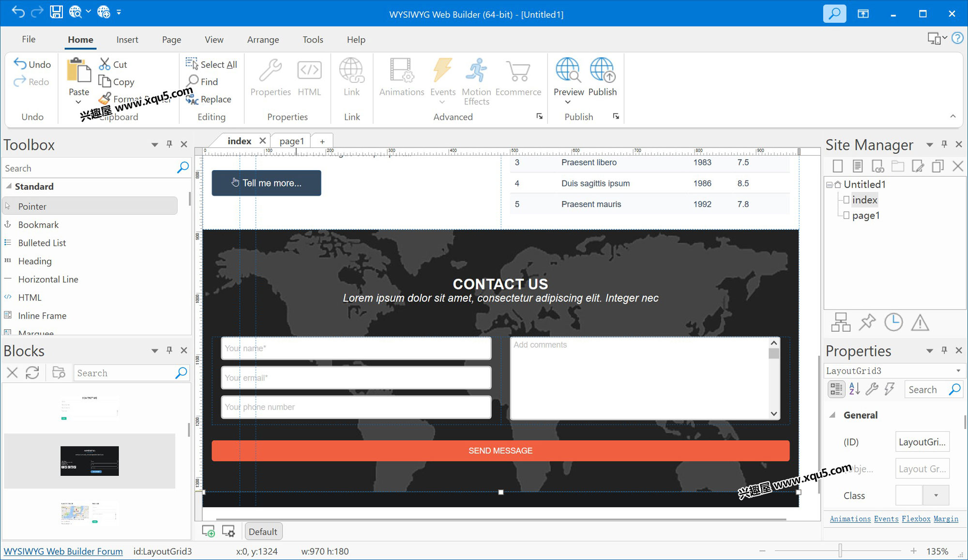Viewport: 968px width, 560px height.
Task: Copy the selected object
Action: [117, 82]
